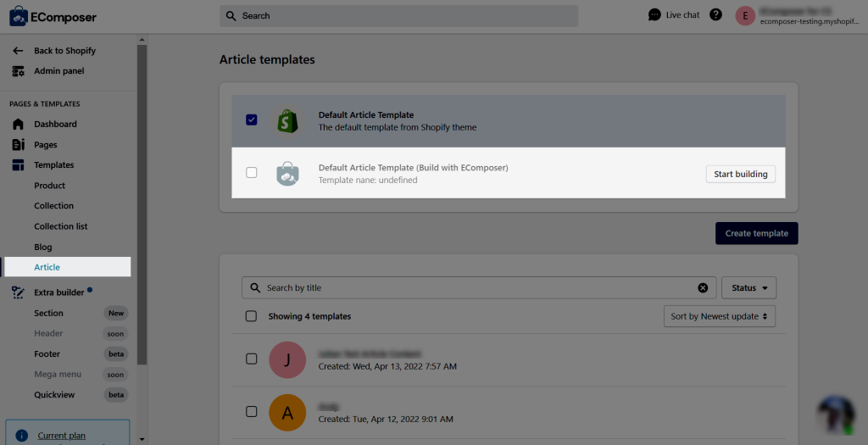Click the EComposer template bag icon
This screenshot has width=868, height=445.
287,173
